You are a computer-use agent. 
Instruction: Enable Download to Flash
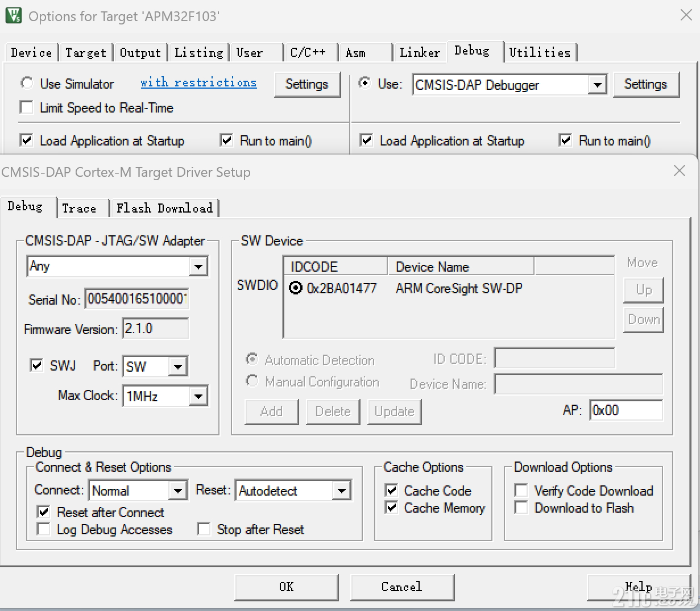click(521, 508)
